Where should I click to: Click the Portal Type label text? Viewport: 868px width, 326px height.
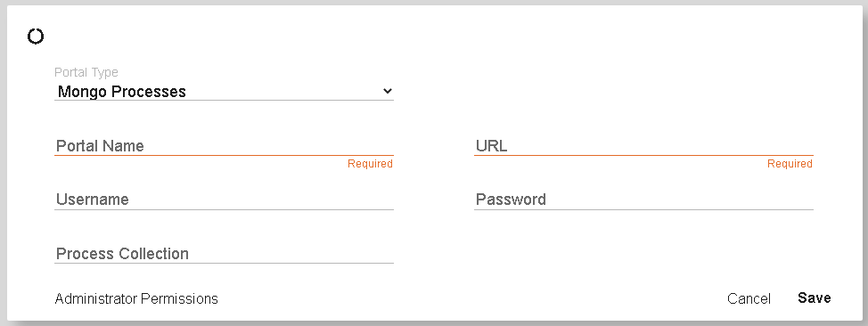click(86, 72)
